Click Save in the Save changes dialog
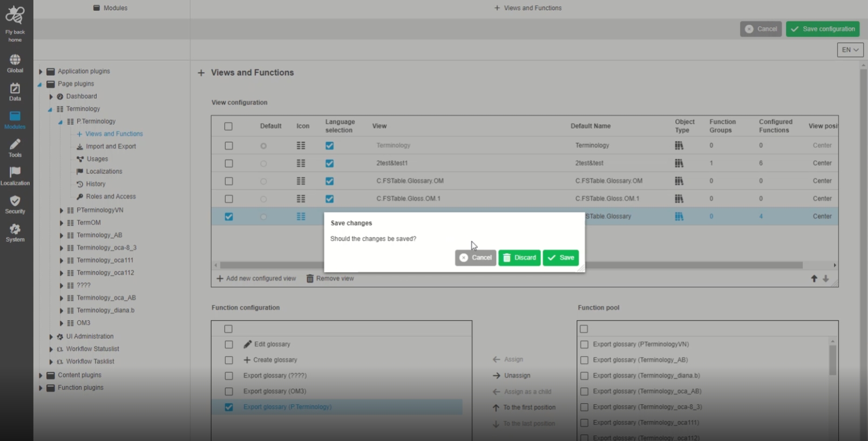 [x=560, y=258]
